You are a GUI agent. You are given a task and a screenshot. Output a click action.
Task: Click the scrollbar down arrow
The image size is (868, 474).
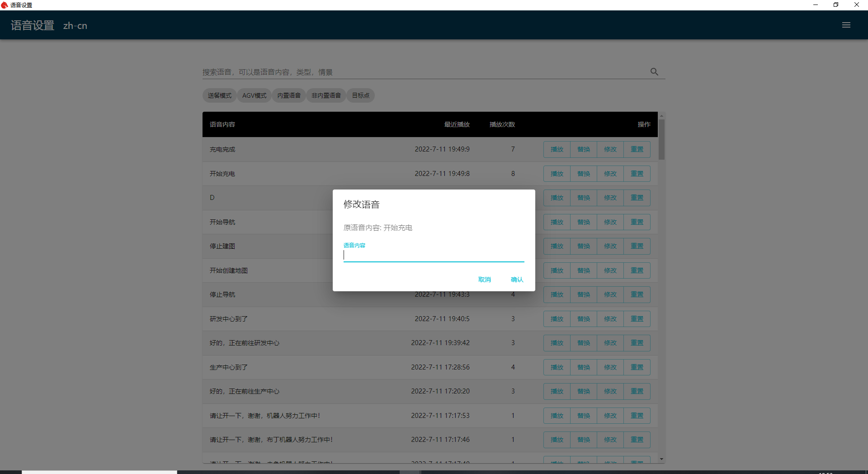pos(661,459)
